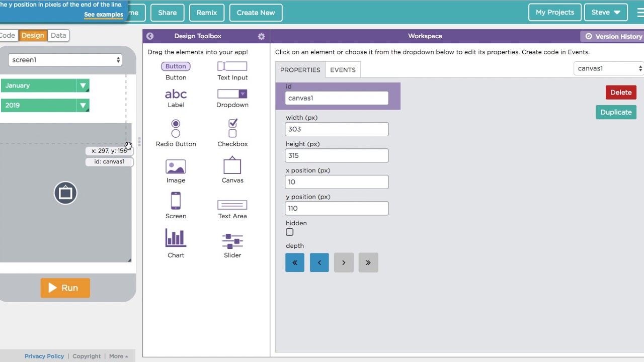Open Design Toolbox settings gear
Image resolution: width=644 pixels, height=362 pixels.
[261, 36]
